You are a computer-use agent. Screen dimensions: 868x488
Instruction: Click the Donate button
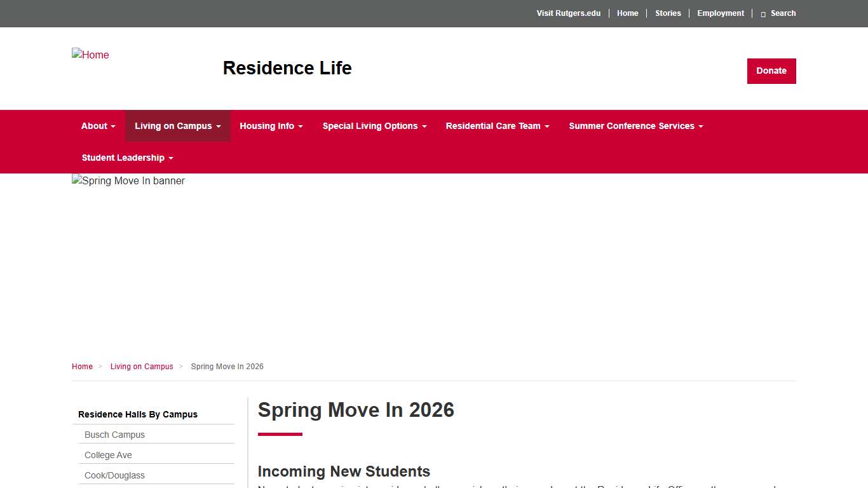coord(771,71)
